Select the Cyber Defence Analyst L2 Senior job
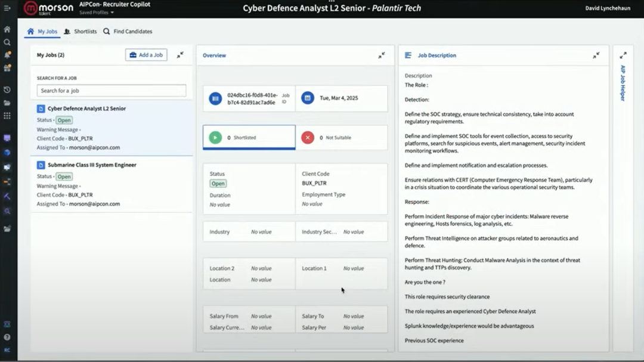 112,128
